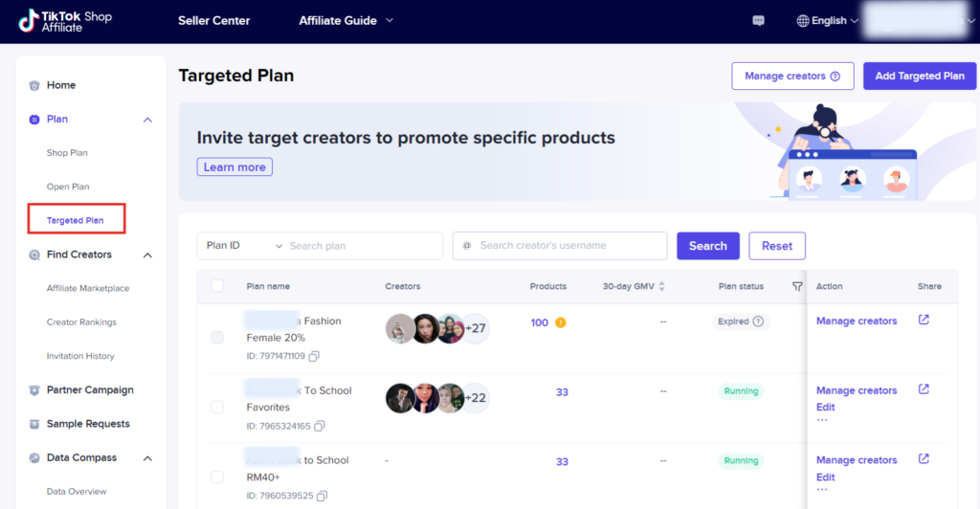Go to Open Plan
The width and height of the screenshot is (980, 509).
[x=68, y=187]
